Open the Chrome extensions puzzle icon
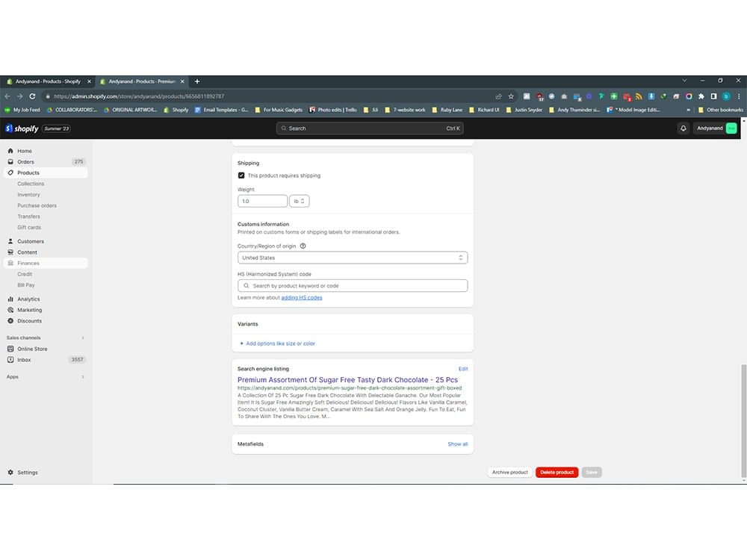Image resolution: width=747 pixels, height=560 pixels. click(701, 96)
